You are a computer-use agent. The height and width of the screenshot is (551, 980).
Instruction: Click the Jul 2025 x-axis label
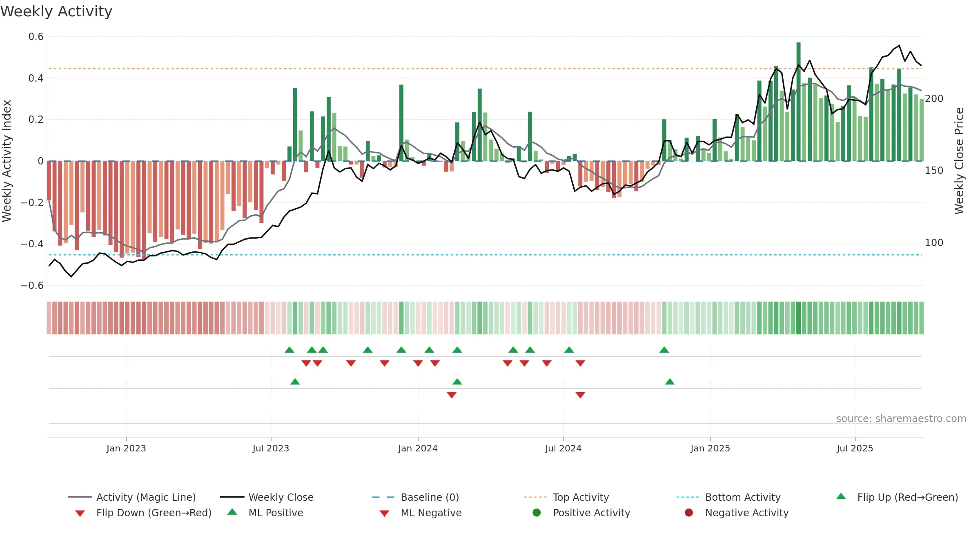(x=855, y=448)
